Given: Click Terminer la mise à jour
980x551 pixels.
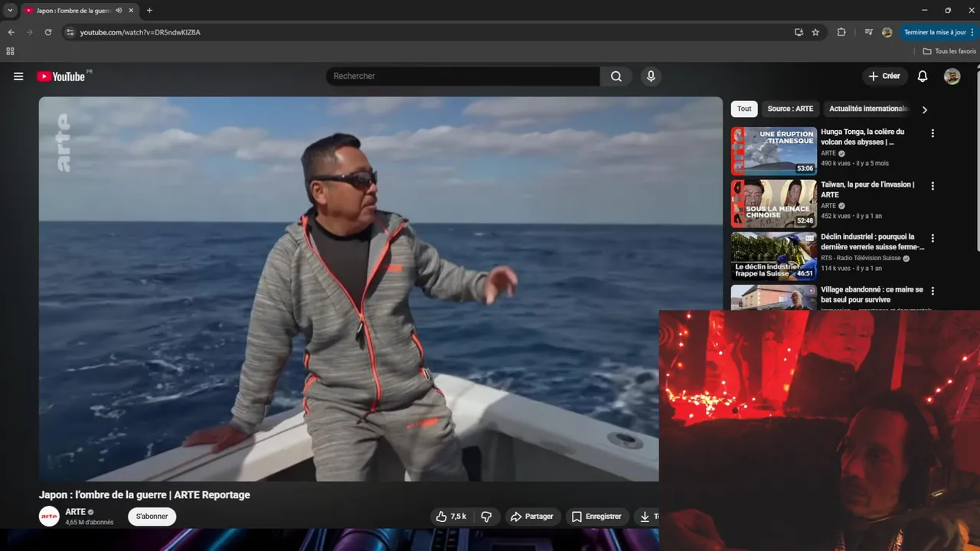Looking at the screenshot, I should [935, 32].
